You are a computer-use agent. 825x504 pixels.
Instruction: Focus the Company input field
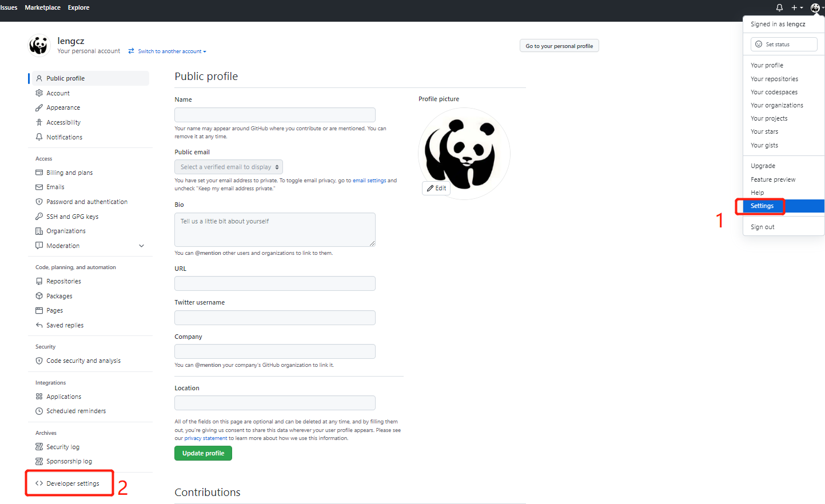pos(275,351)
